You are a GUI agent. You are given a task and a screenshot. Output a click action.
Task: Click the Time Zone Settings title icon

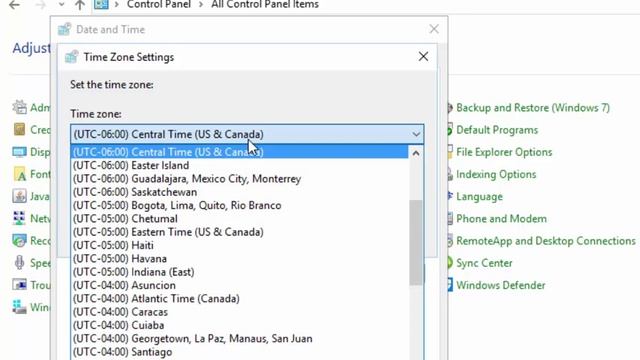tap(71, 57)
